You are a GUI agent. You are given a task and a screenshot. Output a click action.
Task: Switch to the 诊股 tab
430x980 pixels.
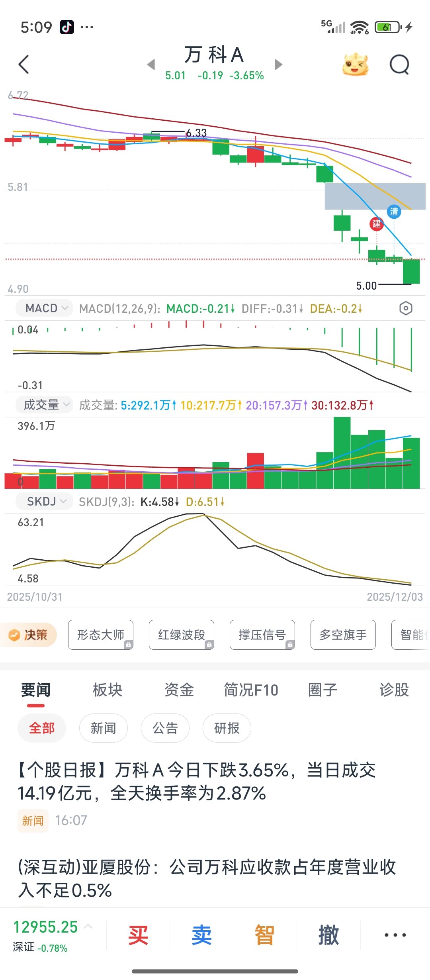pos(394,690)
